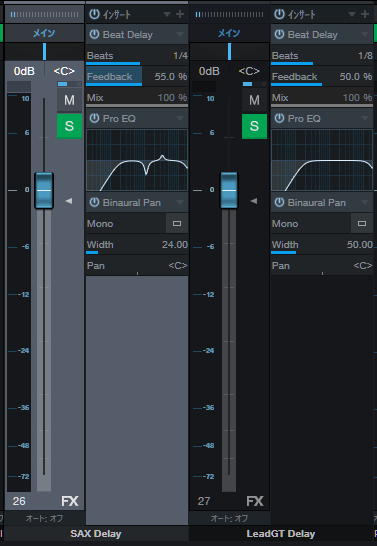Unsolo the LeadGT Delay channel

254,126
